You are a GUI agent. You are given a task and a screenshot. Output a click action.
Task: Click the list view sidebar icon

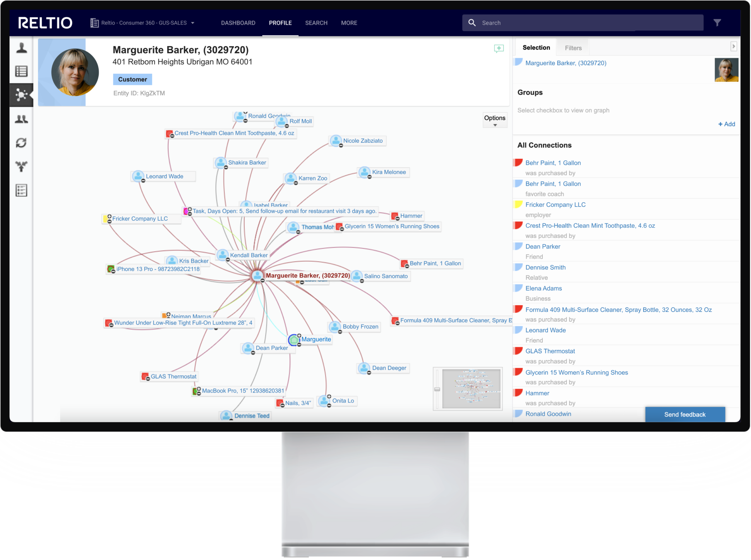point(21,71)
